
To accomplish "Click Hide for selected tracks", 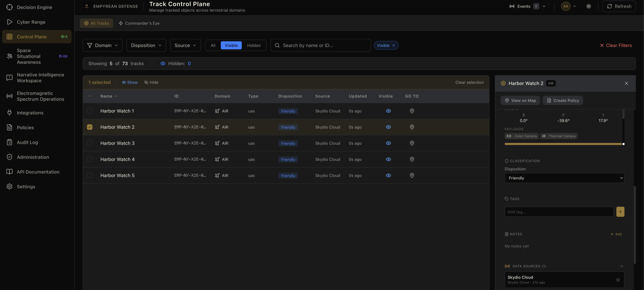I will [151, 82].
